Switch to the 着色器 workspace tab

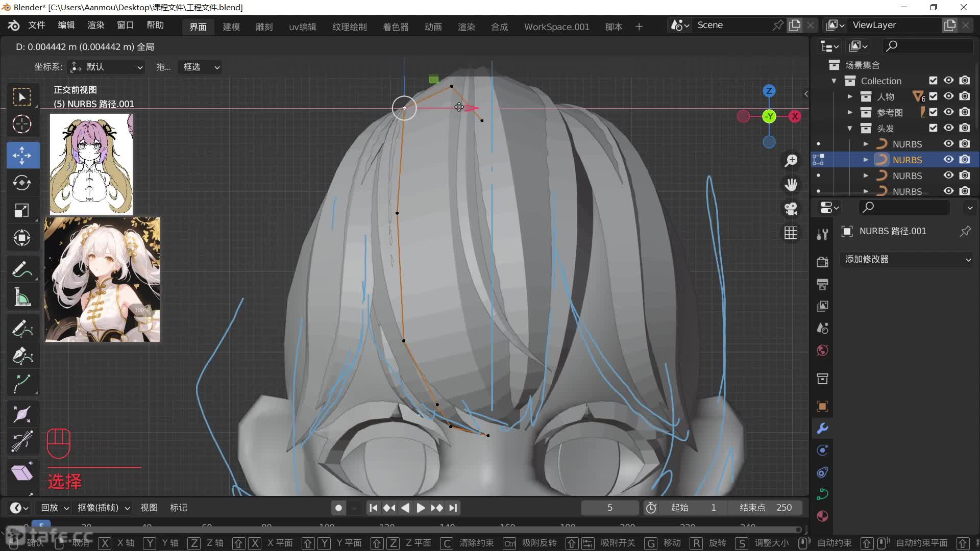coord(396,27)
